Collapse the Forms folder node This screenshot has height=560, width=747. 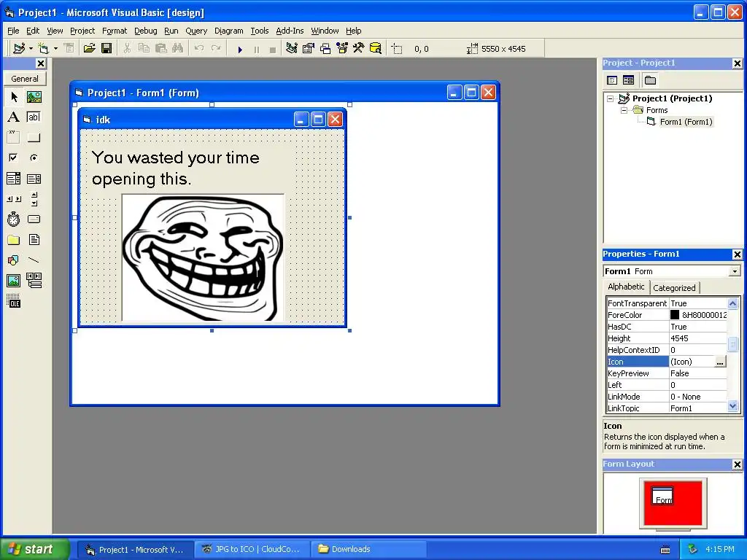pos(624,110)
